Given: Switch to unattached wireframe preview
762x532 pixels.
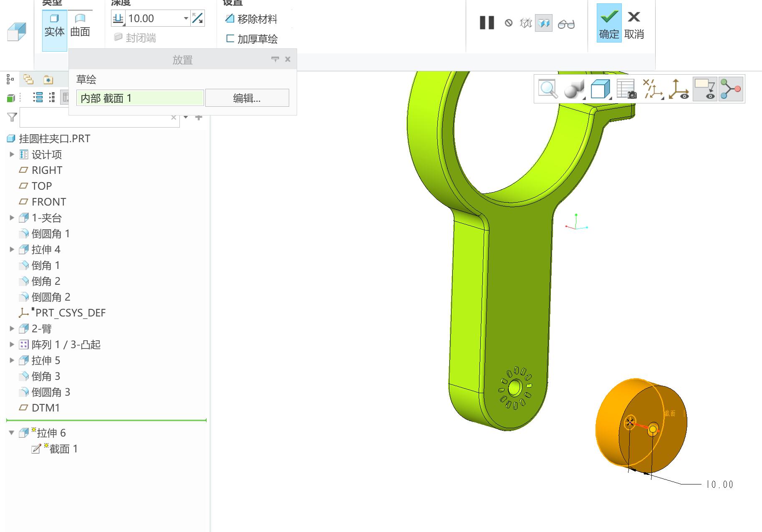Looking at the screenshot, I should coord(526,23).
